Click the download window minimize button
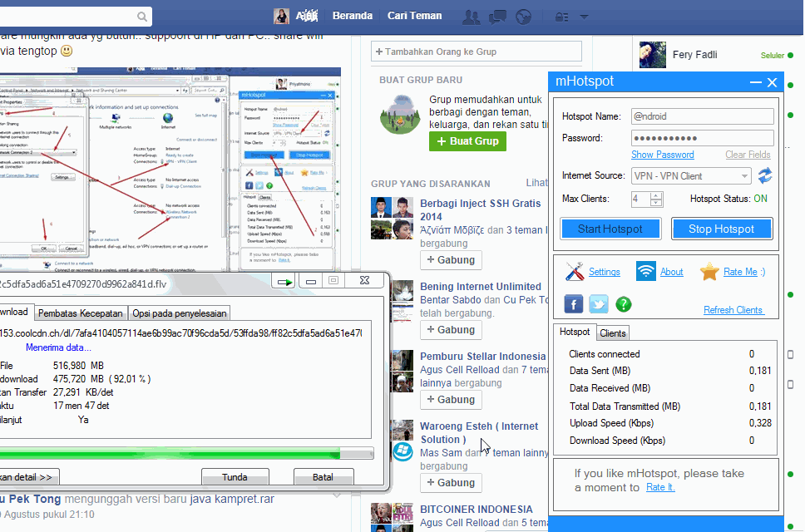Screen dimensions: 805x532 [x=310, y=281]
